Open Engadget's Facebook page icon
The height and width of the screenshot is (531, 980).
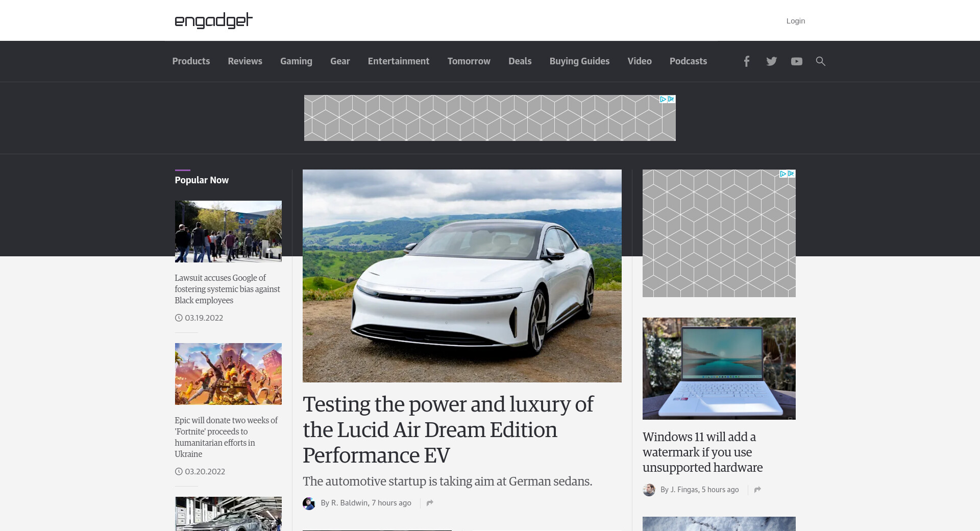pyautogui.click(x=746, y=61)
